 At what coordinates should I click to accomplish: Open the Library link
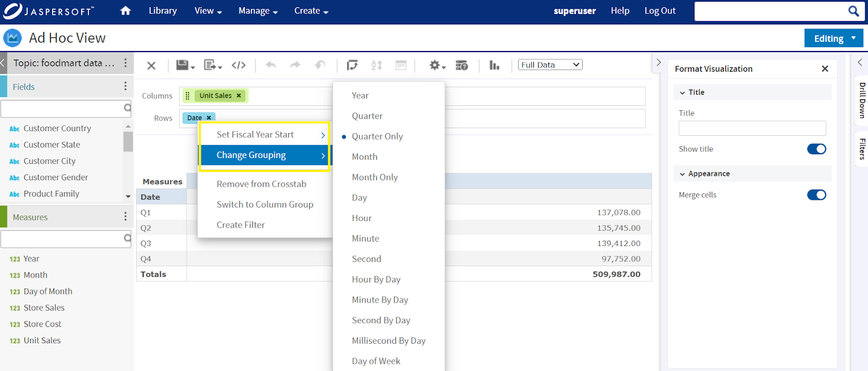point(163,11)
